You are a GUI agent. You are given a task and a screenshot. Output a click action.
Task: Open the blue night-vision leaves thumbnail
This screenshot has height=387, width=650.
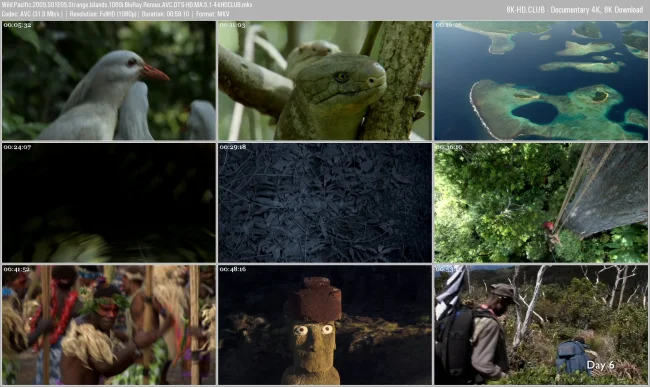(x=325, y=203)
